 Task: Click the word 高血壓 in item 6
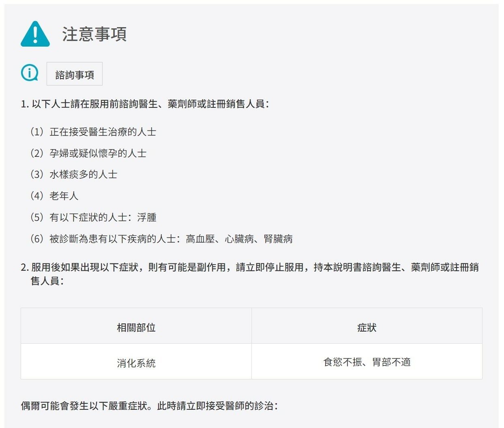point(200,239)
